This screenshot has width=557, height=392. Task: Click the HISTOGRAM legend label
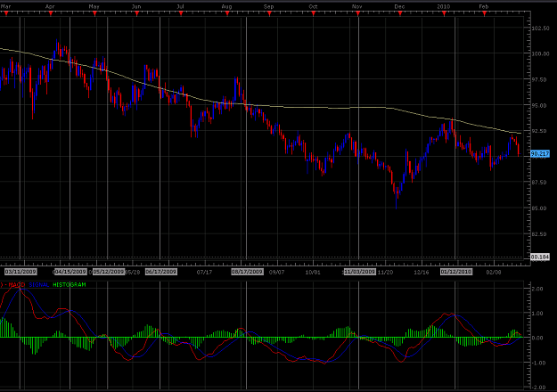pos(70,285)
